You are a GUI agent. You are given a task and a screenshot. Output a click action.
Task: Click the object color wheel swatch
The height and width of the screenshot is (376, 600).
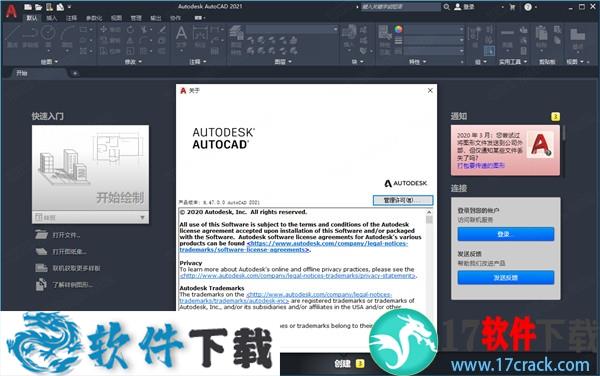point(398,29)
